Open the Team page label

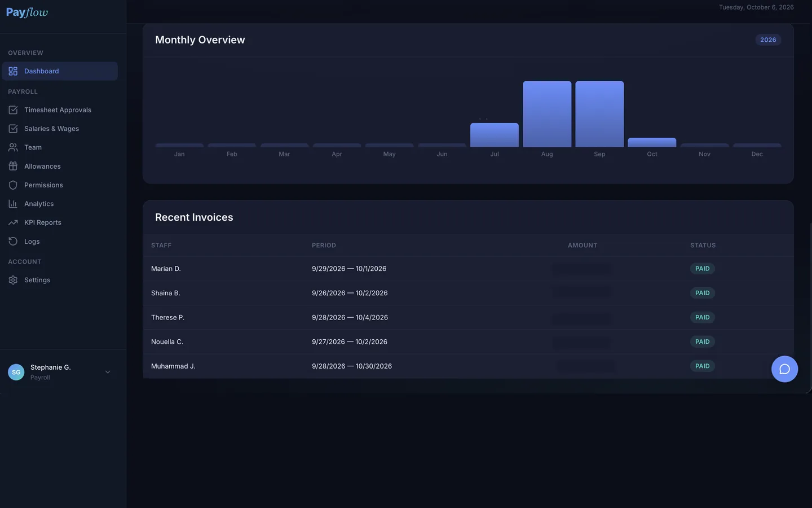point(33,147)
